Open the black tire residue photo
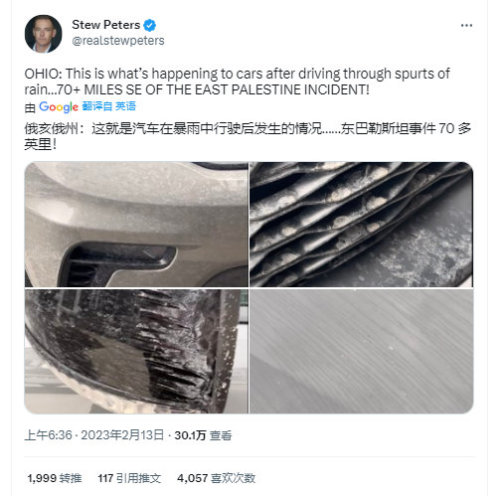Image resolution: width=500 pixels, height=496 pixels. coord(136,351)
